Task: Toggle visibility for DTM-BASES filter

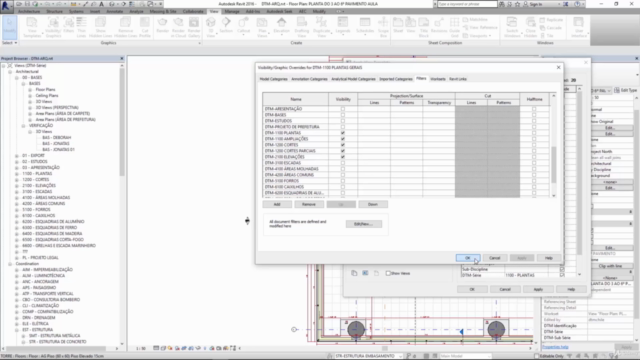Action: coord(343,115)
